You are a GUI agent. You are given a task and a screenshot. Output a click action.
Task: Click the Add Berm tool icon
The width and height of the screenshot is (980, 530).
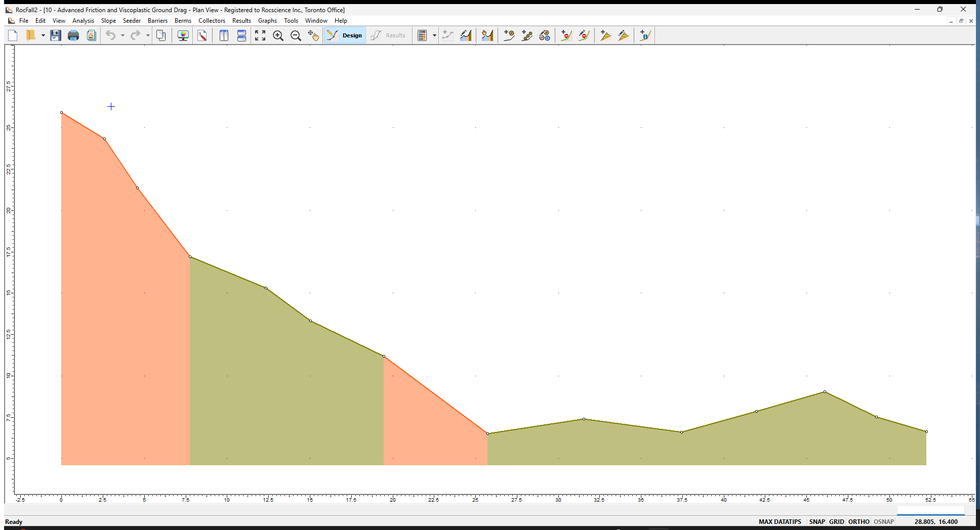click(x=605, y=35)
